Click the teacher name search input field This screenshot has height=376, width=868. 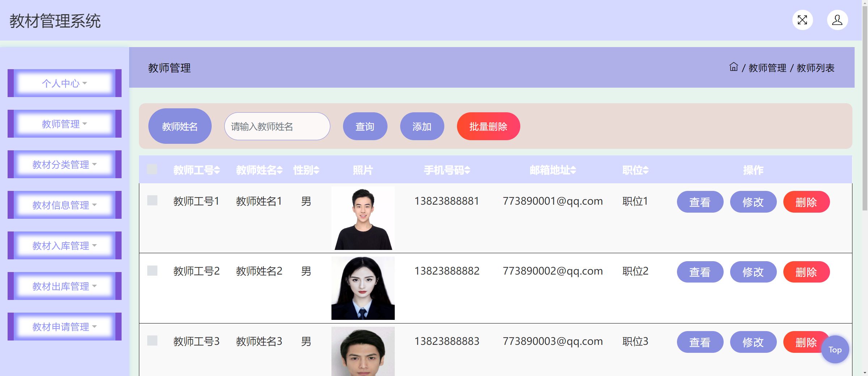[277, 126]
